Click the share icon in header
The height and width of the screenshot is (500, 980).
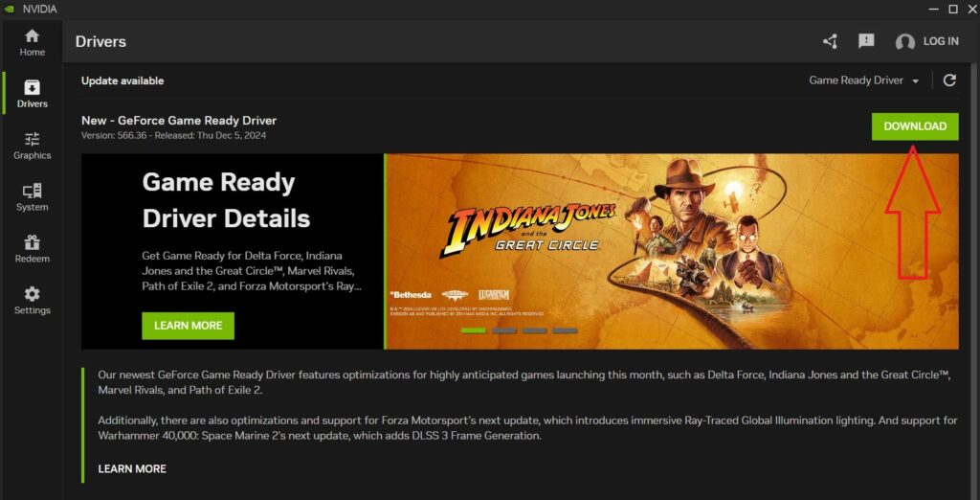tap(830, 41)
